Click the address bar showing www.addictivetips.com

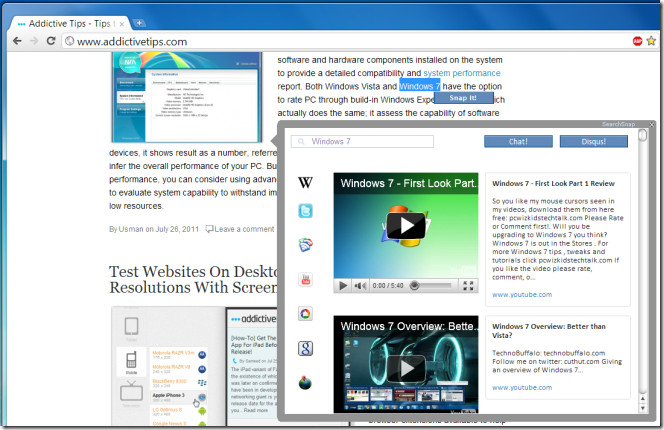pos(345,42)
